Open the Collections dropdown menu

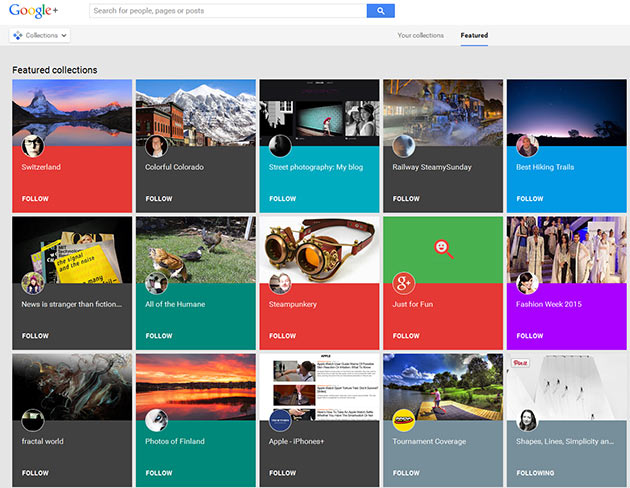click(40, 35)
